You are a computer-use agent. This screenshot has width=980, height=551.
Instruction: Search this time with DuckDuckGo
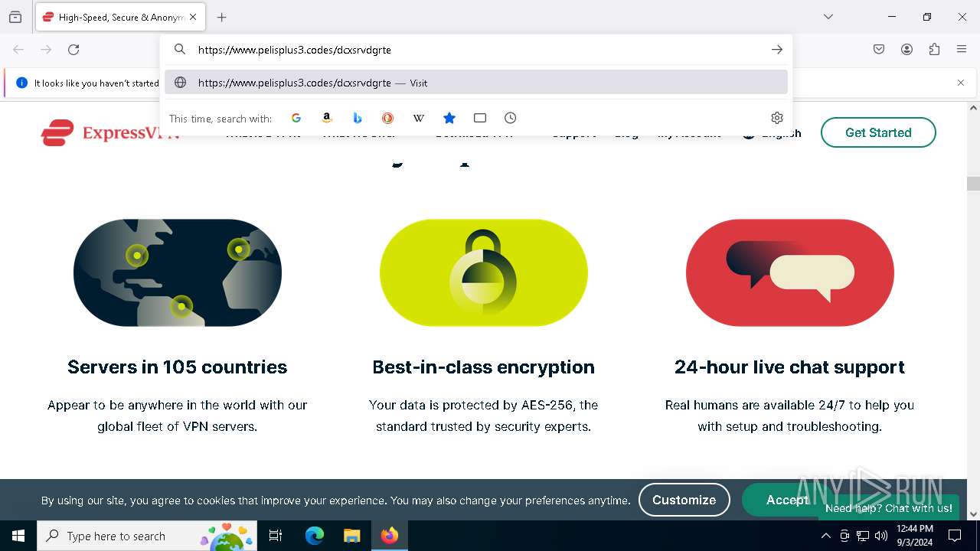388,118
